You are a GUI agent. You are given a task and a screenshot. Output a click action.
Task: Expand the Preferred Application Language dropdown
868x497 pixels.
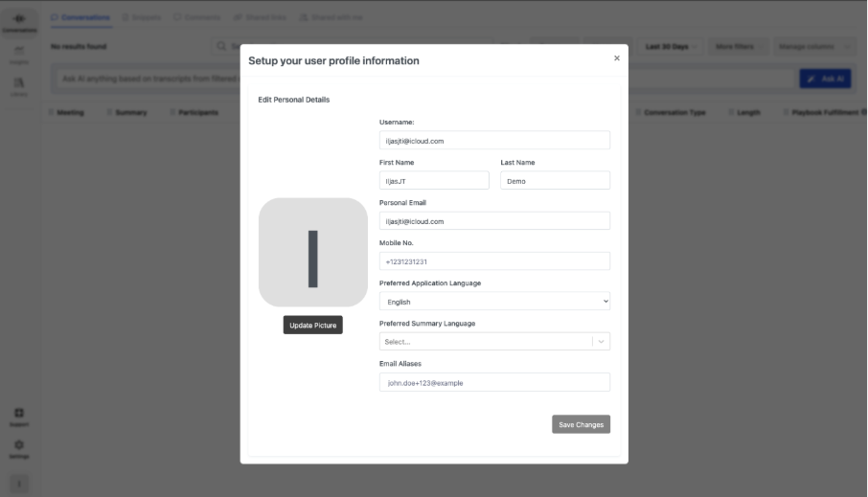pos(494,302)
